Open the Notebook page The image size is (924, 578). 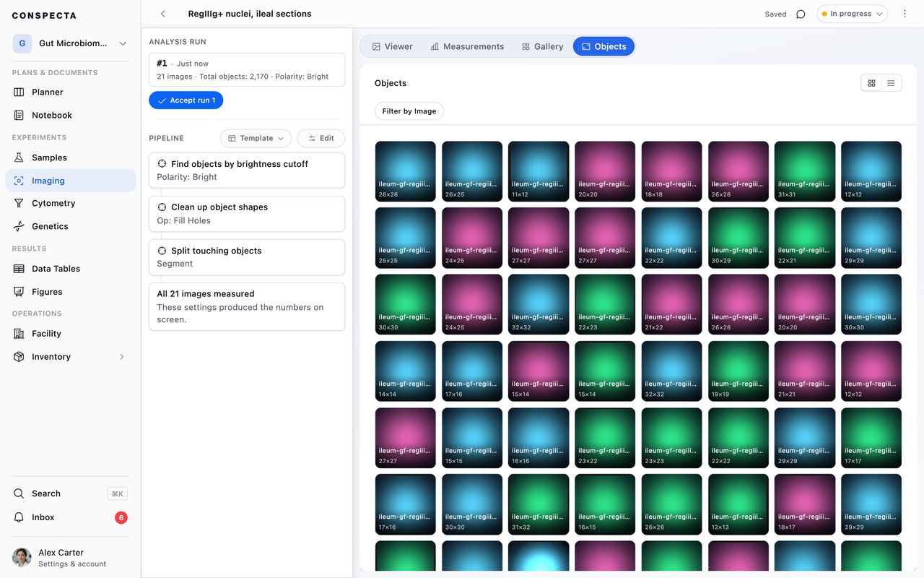[x=70, y=115]
